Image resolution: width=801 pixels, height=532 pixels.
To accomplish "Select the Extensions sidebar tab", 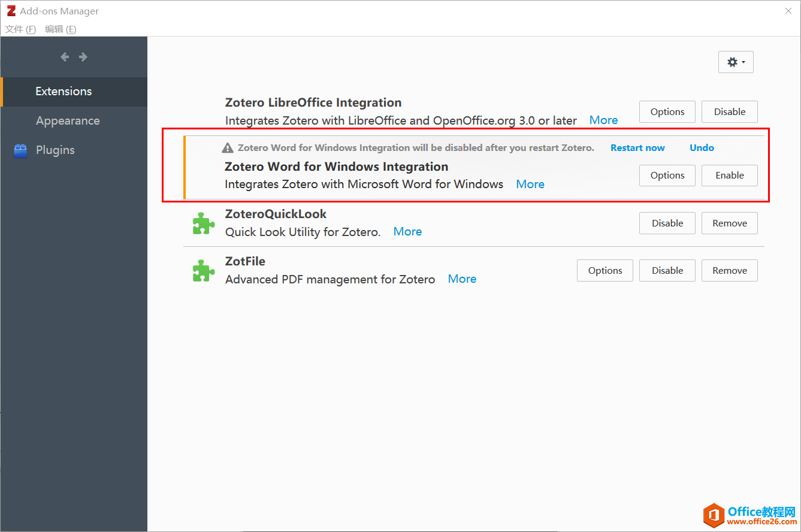I will [x=74, y=92].
